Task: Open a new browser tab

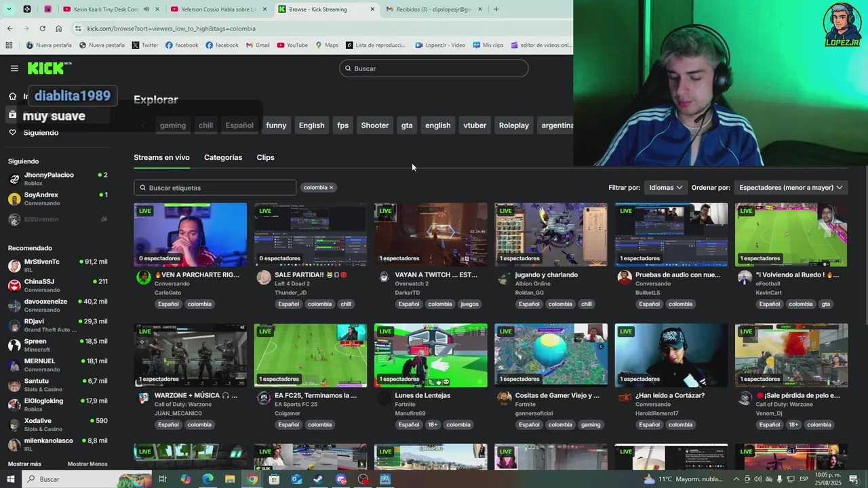Action: pos(496,9)
